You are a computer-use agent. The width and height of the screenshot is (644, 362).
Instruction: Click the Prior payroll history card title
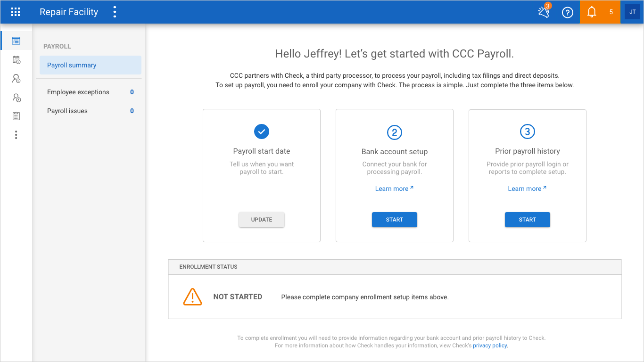(x=528, y=151)
